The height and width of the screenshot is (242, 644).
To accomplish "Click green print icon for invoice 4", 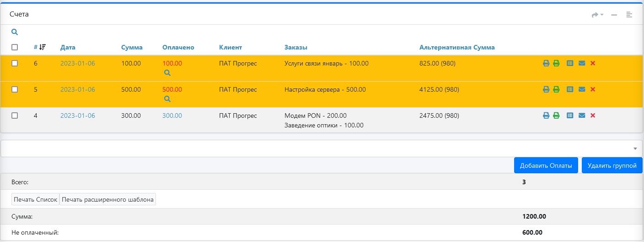I will click(556, 116).
